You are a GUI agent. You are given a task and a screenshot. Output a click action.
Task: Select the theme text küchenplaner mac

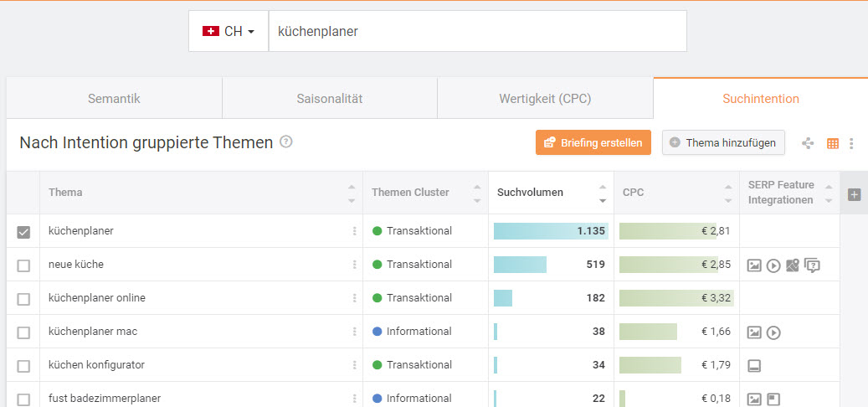click(93, 332)
